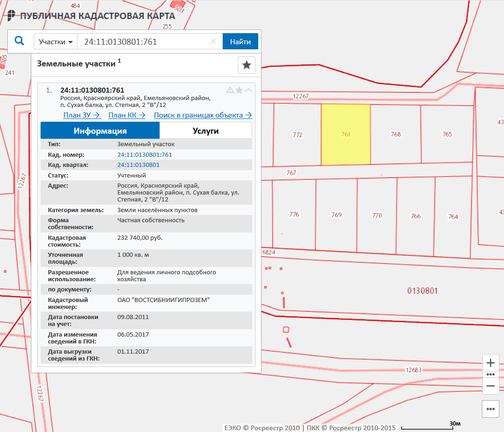Open the План ЗУ link
504x432 pixels.
82,115
